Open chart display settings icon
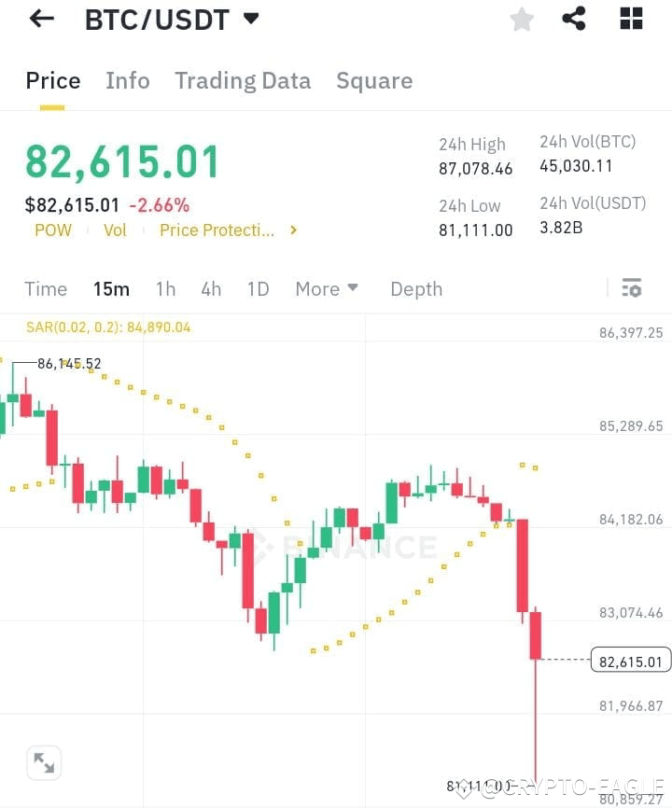 pos(632,288)
